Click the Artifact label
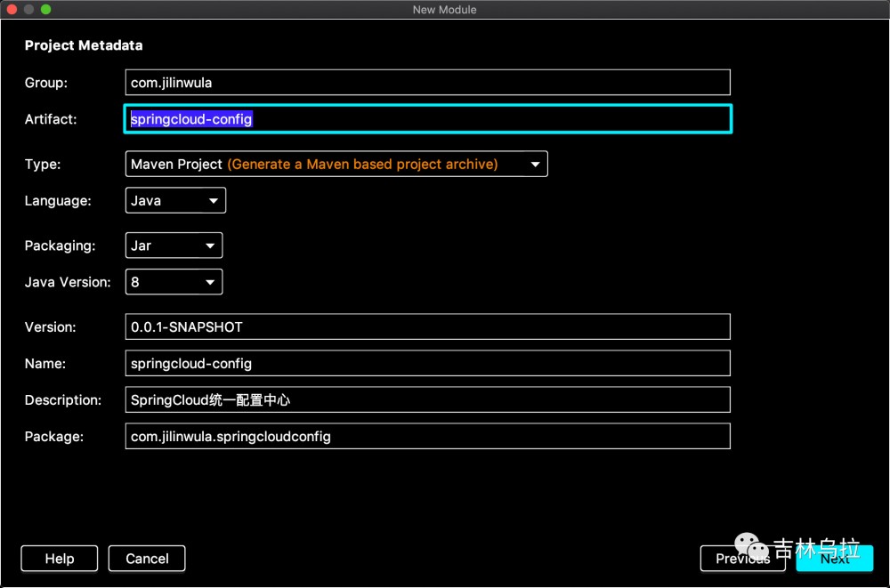The width and height of the screenshot is (890, 588). click(51, 119)
